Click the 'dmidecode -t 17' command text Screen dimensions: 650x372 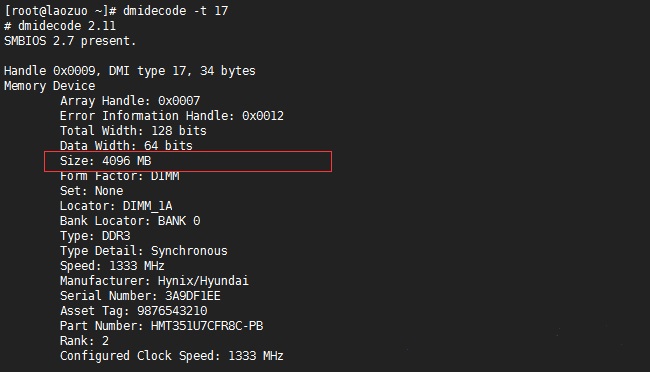pos(175,11)
